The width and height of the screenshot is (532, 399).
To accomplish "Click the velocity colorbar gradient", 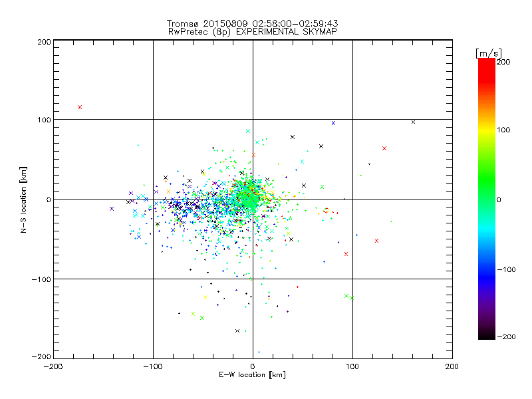I will click(x=487, y=198).
